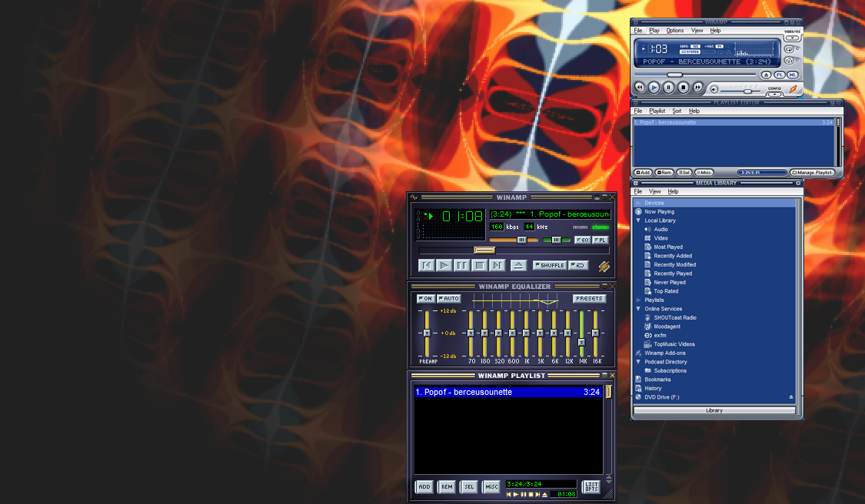The height and width of the screenshot is (504, 865).
Task: Collapse the Online Services section
Action: point(639,308)
